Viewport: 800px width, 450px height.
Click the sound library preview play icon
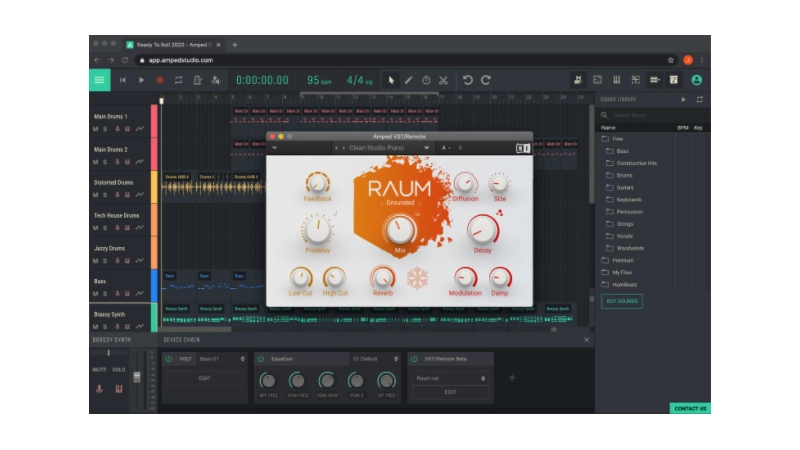click(684, 99)
